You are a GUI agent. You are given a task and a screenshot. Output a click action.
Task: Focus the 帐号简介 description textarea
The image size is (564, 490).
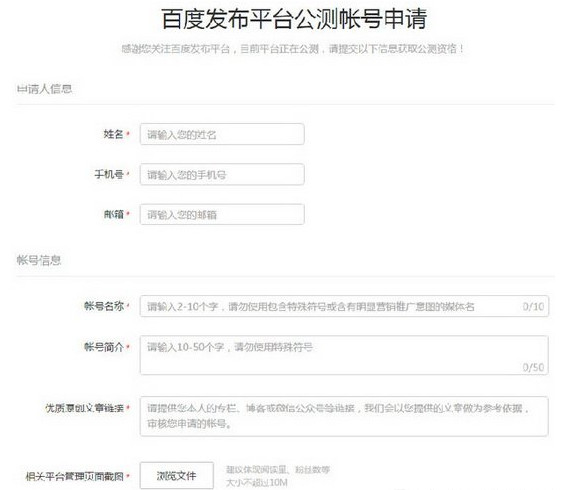[344, 355]
